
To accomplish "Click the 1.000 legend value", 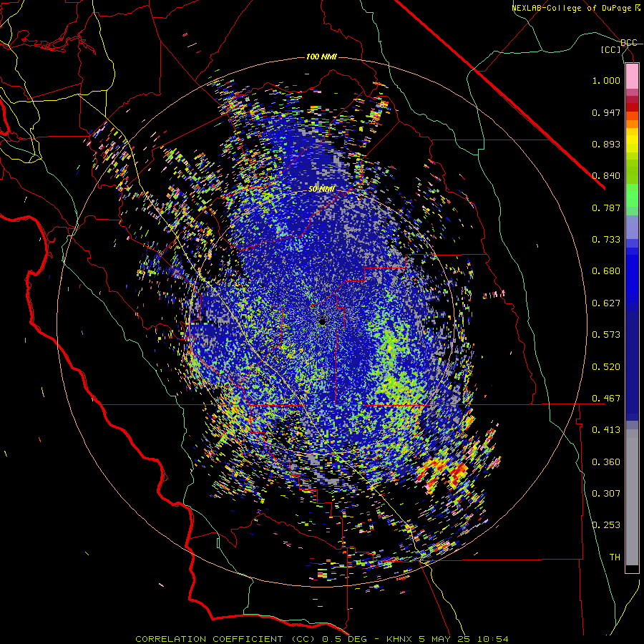I will coord(606,80).
